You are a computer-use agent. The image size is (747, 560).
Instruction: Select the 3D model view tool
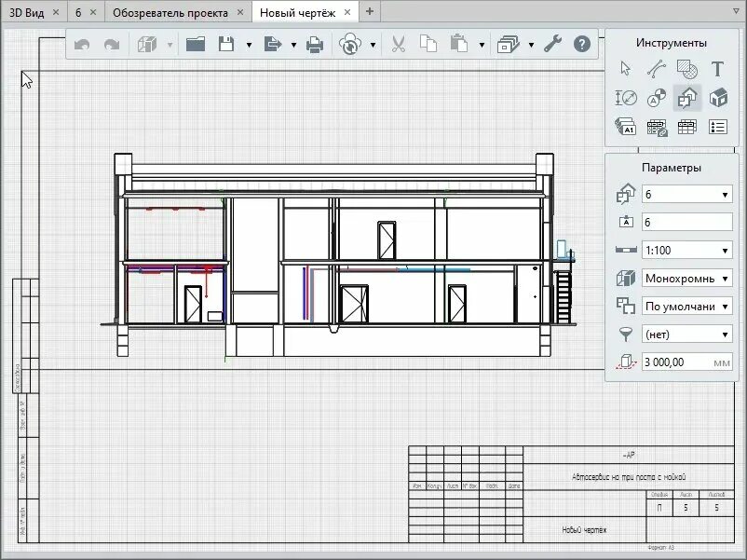pos(718,98)
